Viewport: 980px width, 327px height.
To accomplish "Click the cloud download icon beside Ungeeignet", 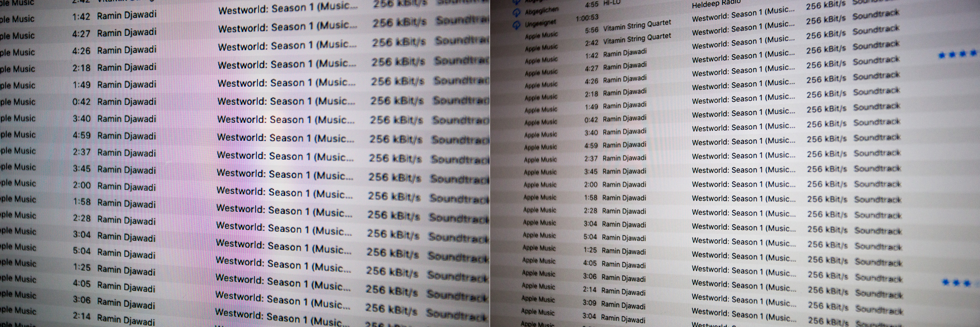I will point(516,25).
